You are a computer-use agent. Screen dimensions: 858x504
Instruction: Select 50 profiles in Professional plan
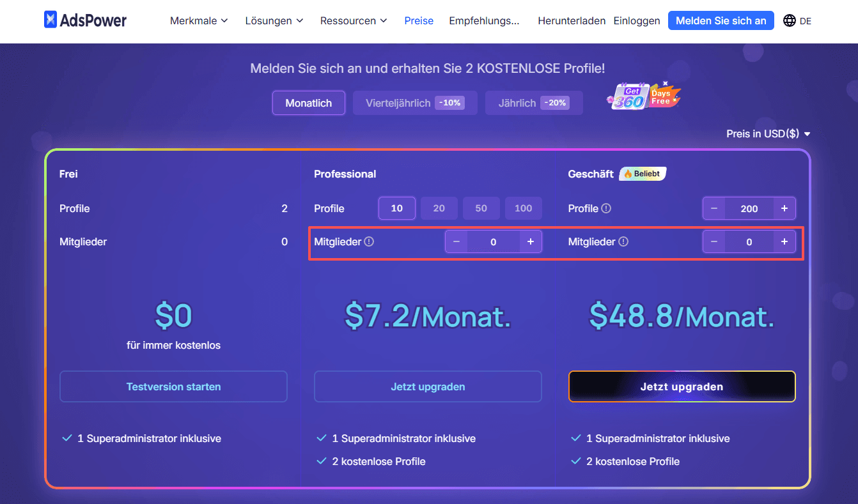coord(481,208)
